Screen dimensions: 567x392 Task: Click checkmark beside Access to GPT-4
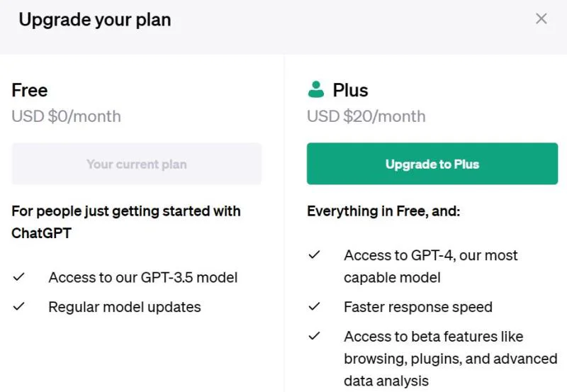coord(314,254)
